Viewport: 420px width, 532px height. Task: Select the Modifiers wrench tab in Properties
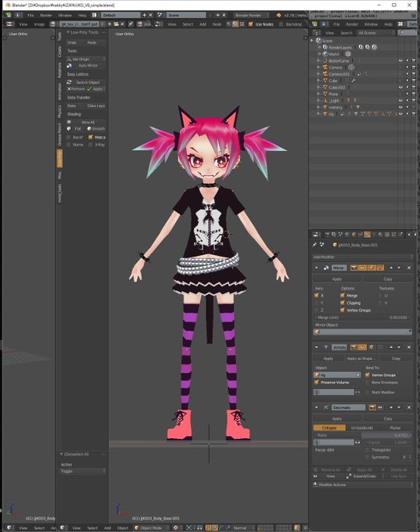pos(367,235)
